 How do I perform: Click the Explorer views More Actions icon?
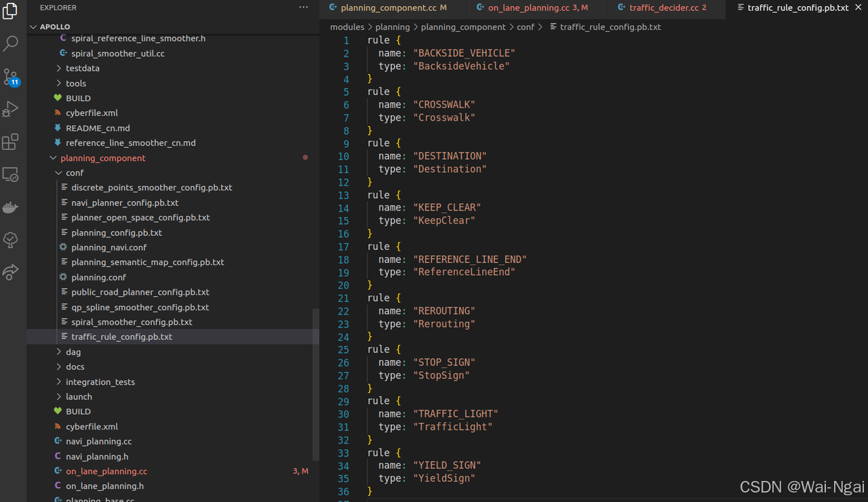(x=303, y=7)
